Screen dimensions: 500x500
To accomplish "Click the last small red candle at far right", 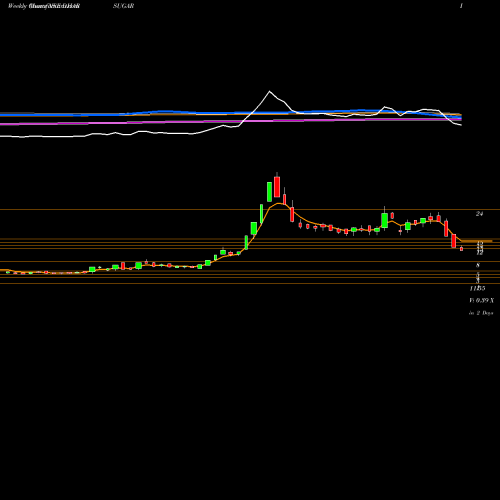I will pos(461,249).
